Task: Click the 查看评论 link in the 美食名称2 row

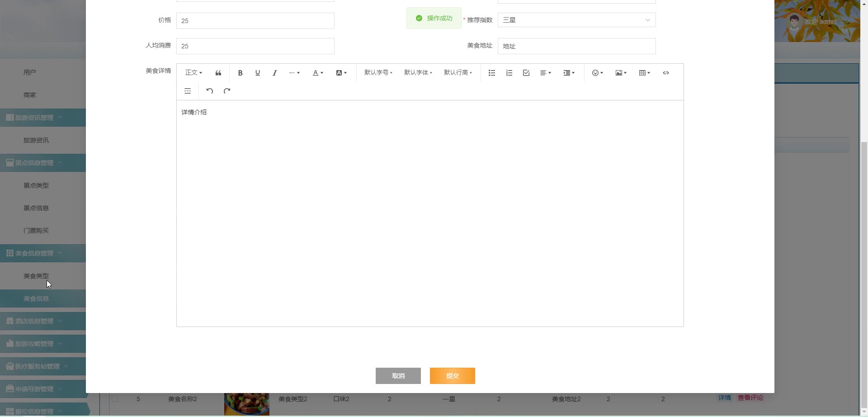Action: click(750, 398)
